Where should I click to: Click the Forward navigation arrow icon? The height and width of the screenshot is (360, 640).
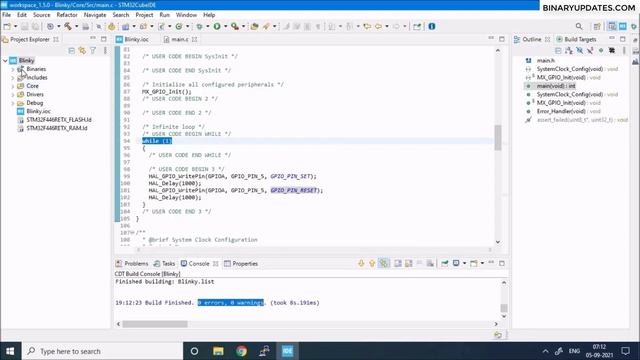396,27
